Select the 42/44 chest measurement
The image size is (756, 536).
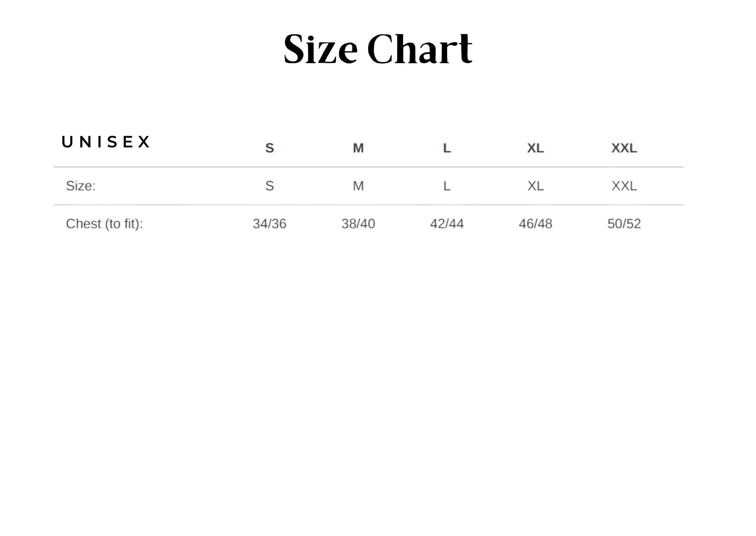(447, 224)
